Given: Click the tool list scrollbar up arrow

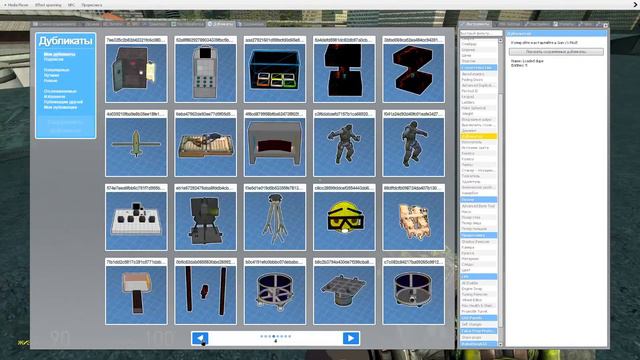Looking at the screenshot, I should pyautogui.click(x=500, y=41).
